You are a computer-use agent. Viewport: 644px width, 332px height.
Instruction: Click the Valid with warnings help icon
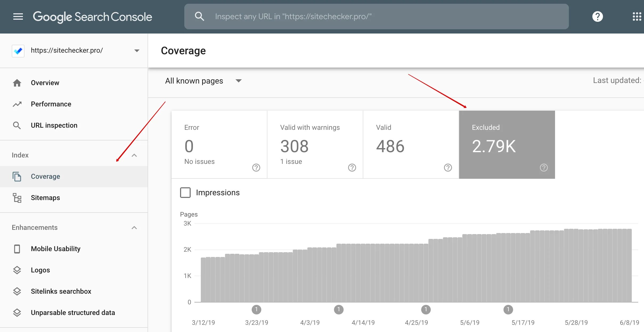point(352,168)
